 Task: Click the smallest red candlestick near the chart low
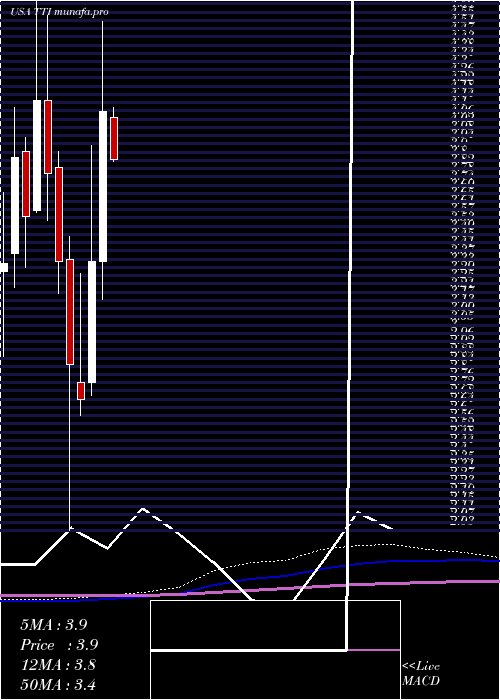(x=81, y=391)
